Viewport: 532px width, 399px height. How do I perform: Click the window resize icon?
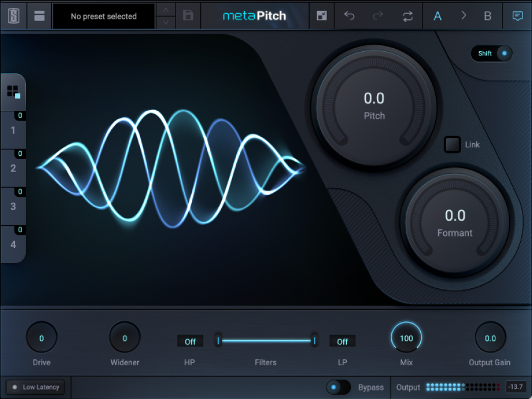coord(321,16)
